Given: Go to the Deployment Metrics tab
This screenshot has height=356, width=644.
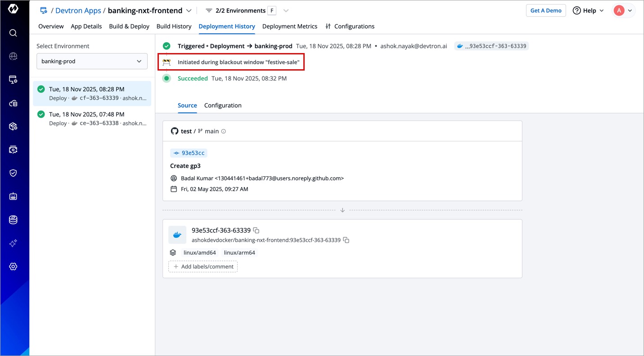Looking at the screenshot, I should click(289, 26).
